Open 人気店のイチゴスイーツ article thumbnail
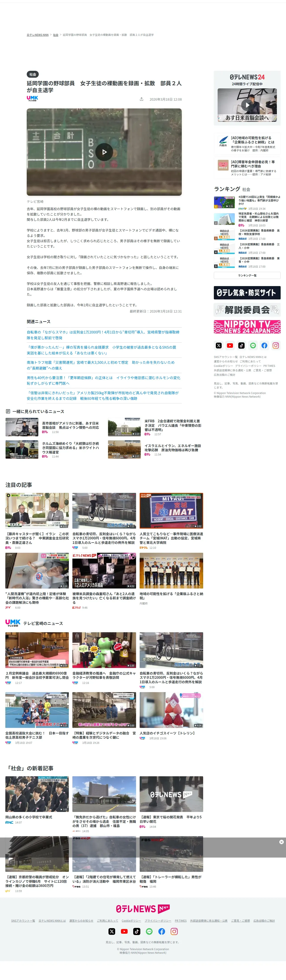Screen dimensions: 286x980 171,710
